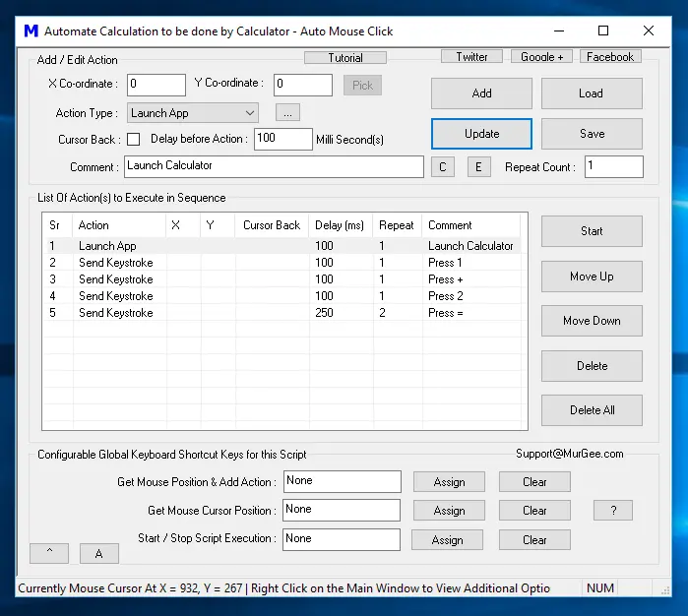Image resolution: width=688 pixels, height=616 pixels.
Task: Start the script with Start button
Action: (x=592, y=231)
